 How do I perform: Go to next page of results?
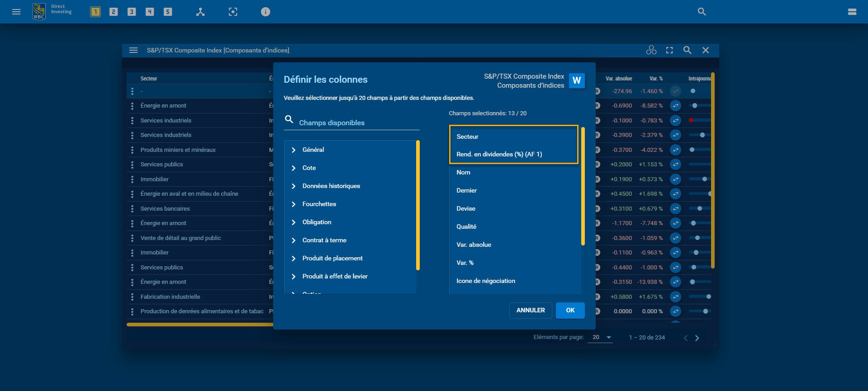tap(697, 338)
